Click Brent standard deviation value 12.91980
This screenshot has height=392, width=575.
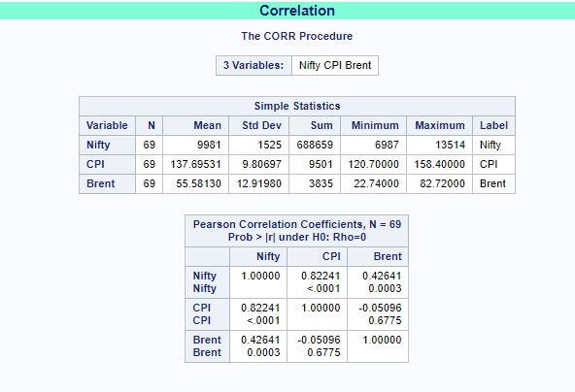coord(259,183)
